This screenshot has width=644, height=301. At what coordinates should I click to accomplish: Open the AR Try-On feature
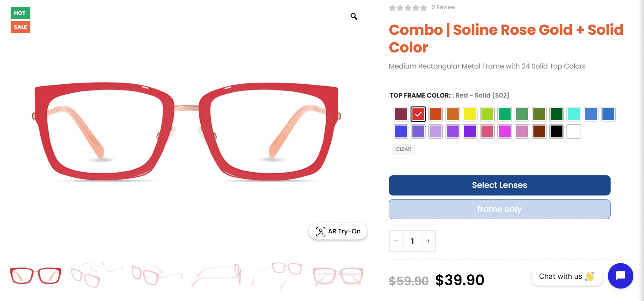pos(338,231)
